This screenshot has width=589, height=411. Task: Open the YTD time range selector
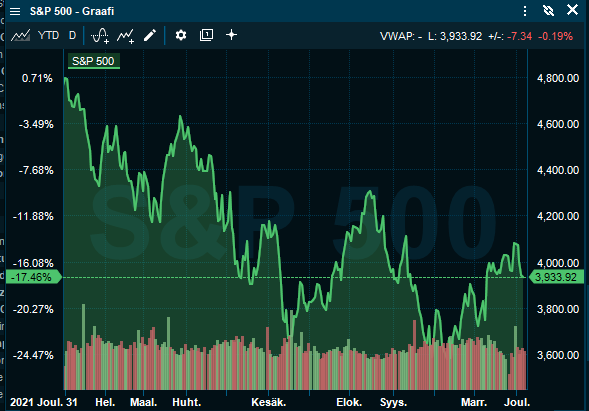48,36
